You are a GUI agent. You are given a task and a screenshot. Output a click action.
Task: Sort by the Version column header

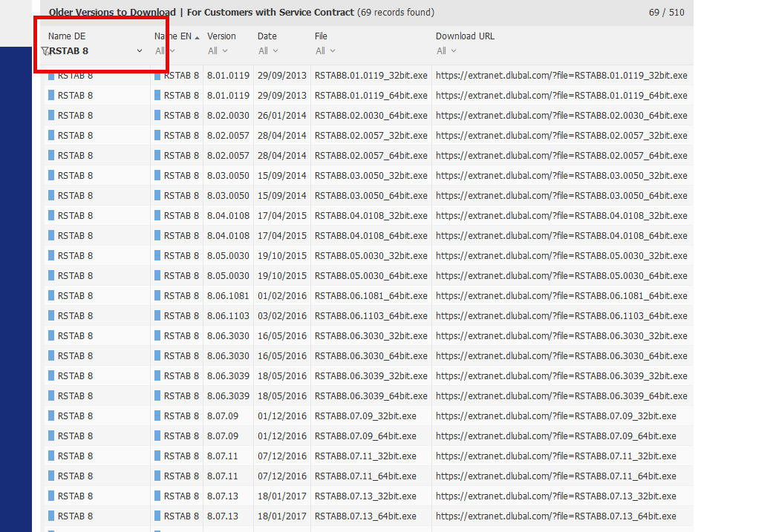[x=221, y=36]
